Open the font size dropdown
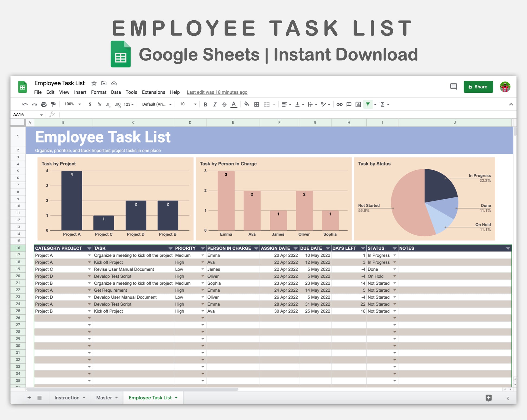 [x=195, y=105]
